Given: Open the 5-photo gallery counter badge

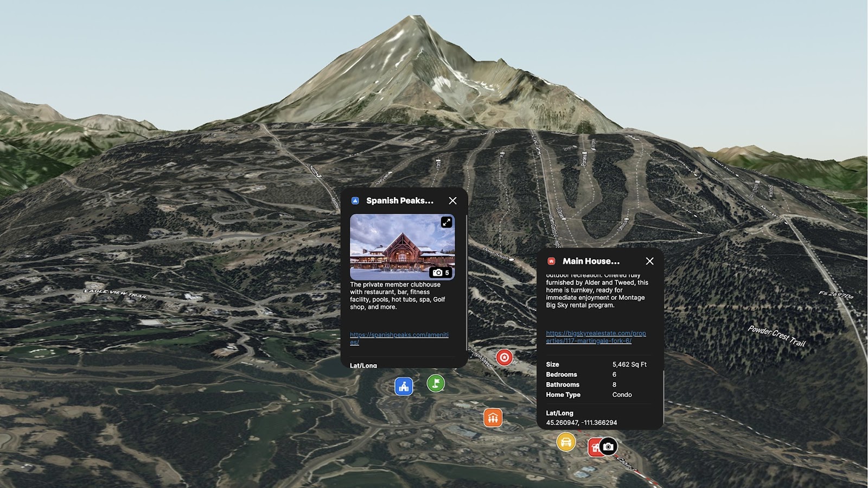Looking at the screenshot, I should point(441,272).
